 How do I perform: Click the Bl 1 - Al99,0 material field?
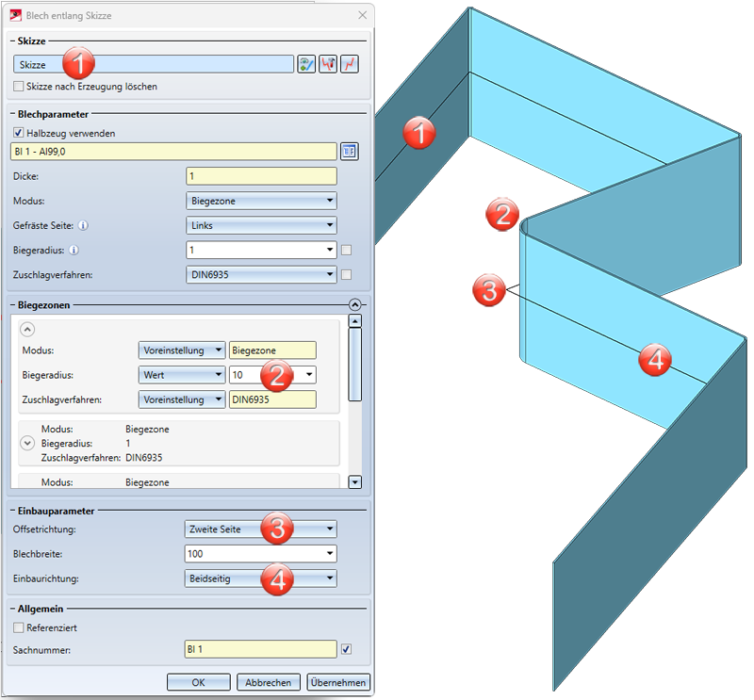pyautogui.click(x=173, y=152)
